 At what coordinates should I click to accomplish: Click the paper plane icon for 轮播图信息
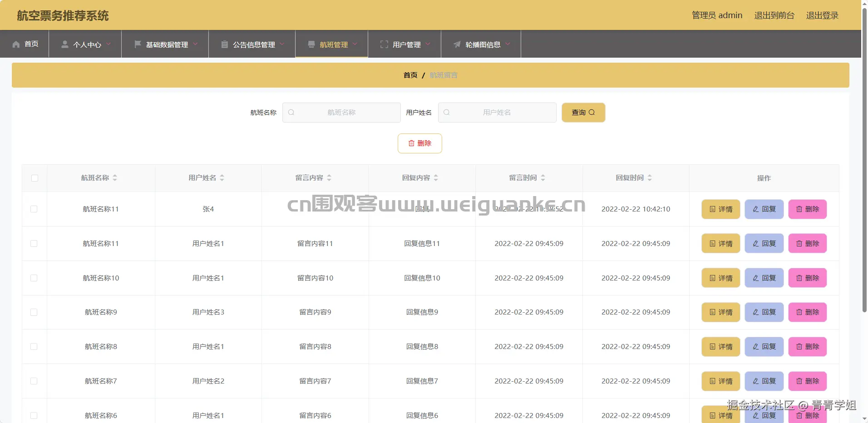coord(457,44)
